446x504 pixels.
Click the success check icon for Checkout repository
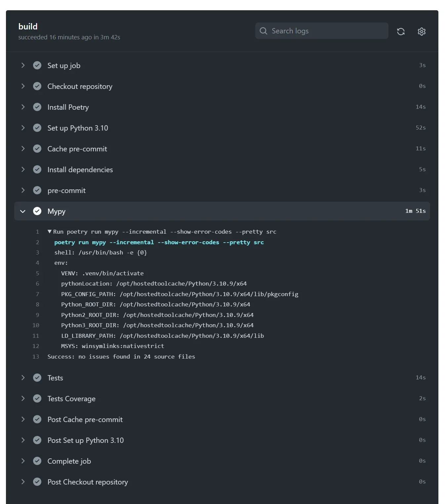tap(37, 86)
